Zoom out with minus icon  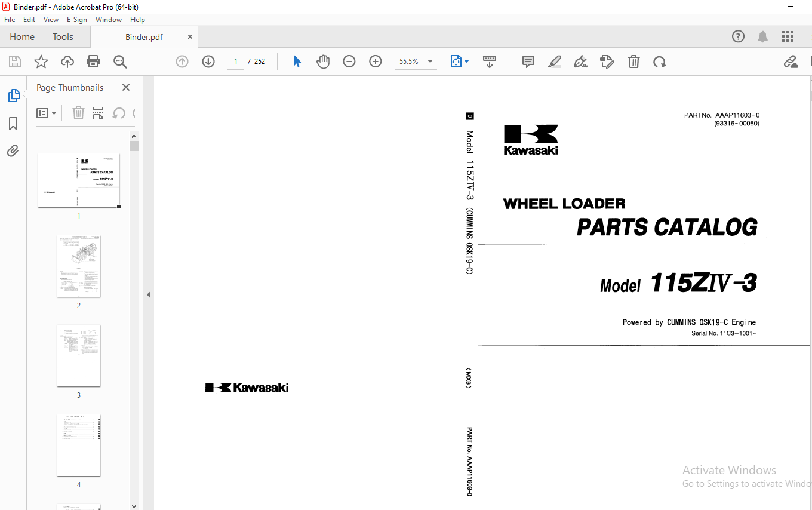[349, 62]
